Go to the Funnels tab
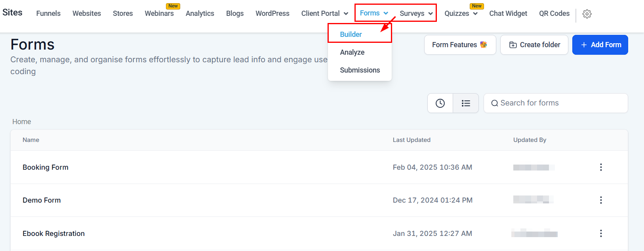The image size is (644, 251). click(48, 13)
